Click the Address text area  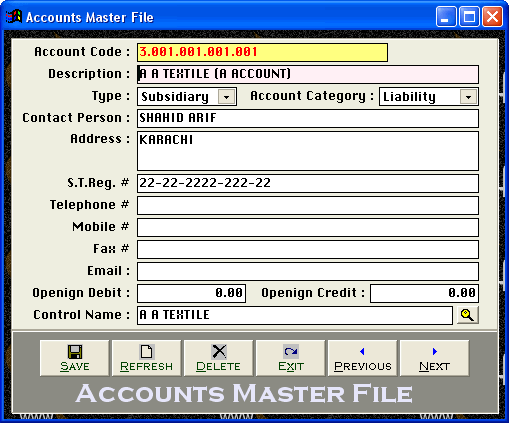(x=308, y=151)
